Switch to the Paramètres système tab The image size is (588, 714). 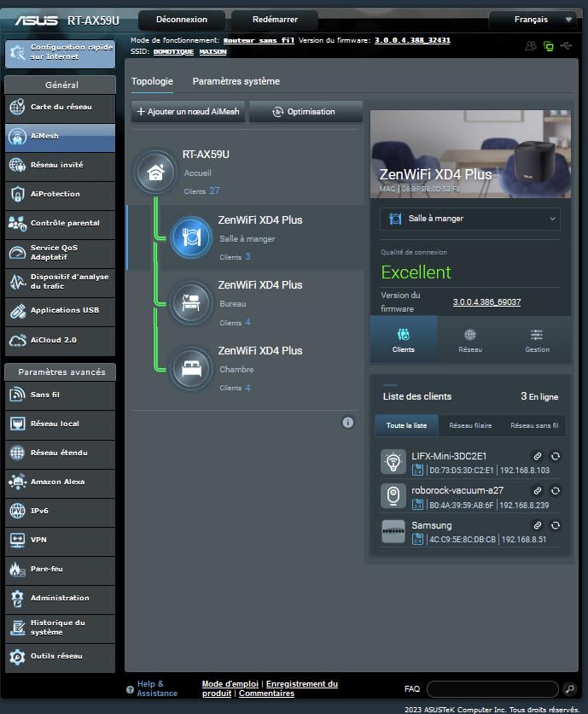[x=236, y=81]
